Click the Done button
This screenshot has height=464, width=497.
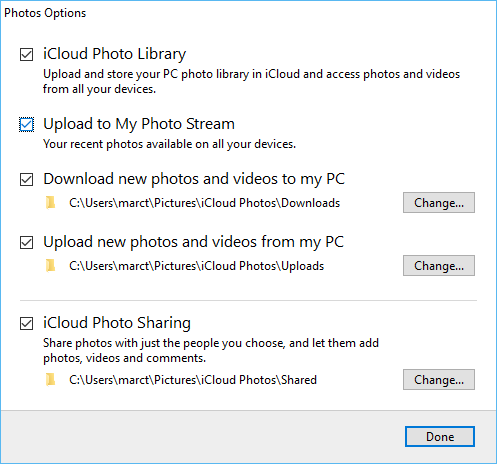[x=440, y=437]
